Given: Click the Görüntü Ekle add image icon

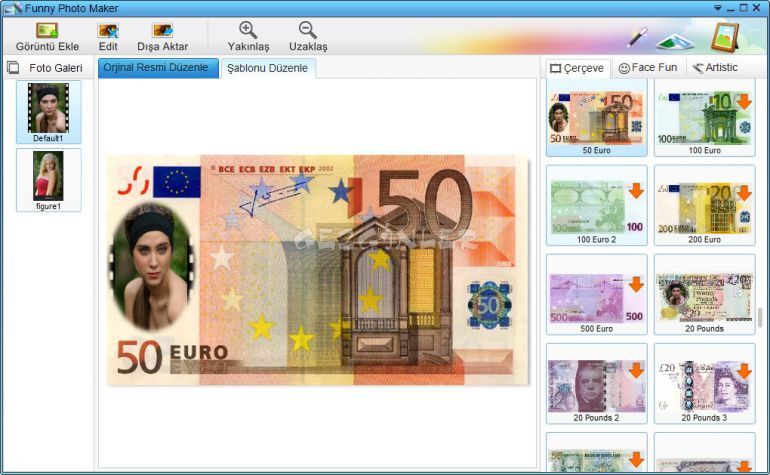Looking at the screenshot, I should 47,30.
